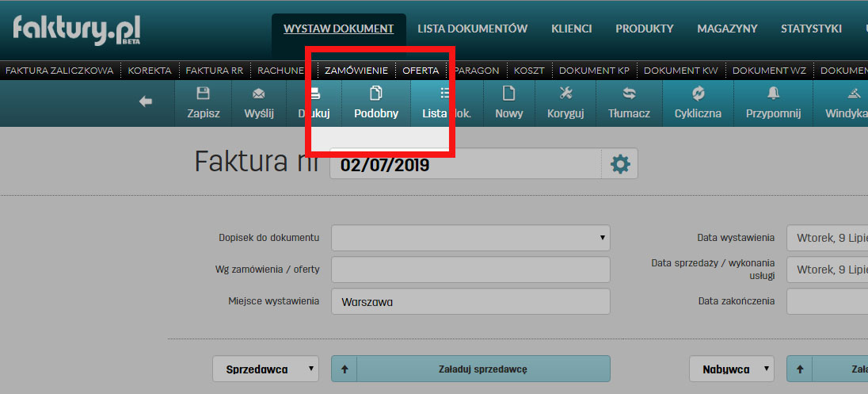Image resolution: width=868 pixels, height=394 pixels.
Task: Select Korekta document type
Action: pos(150,71)
